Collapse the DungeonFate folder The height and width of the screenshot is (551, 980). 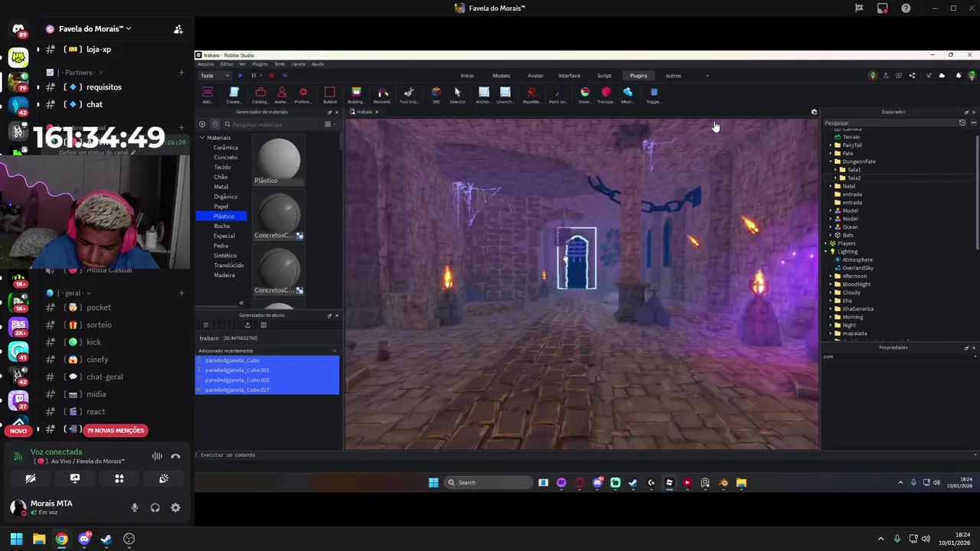tap(831, 161)
